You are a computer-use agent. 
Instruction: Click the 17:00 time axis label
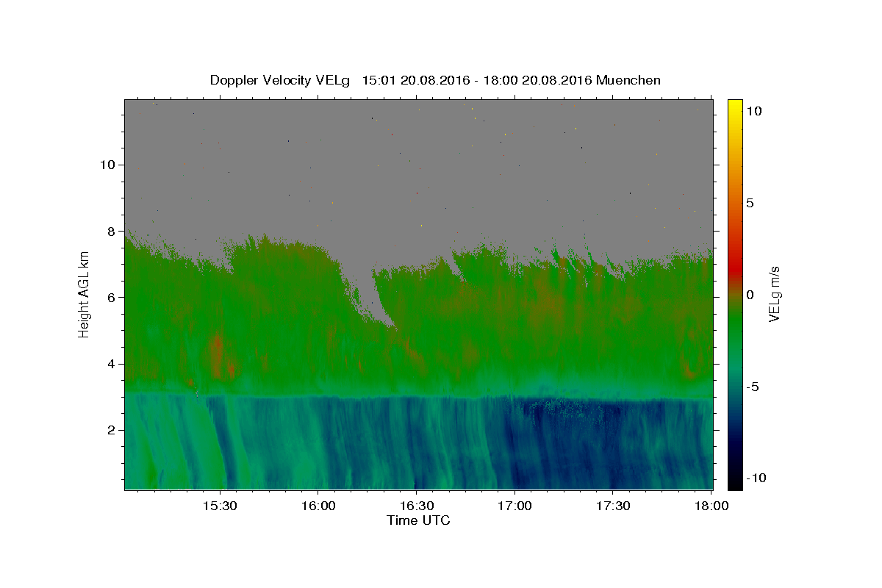[514, 506]
